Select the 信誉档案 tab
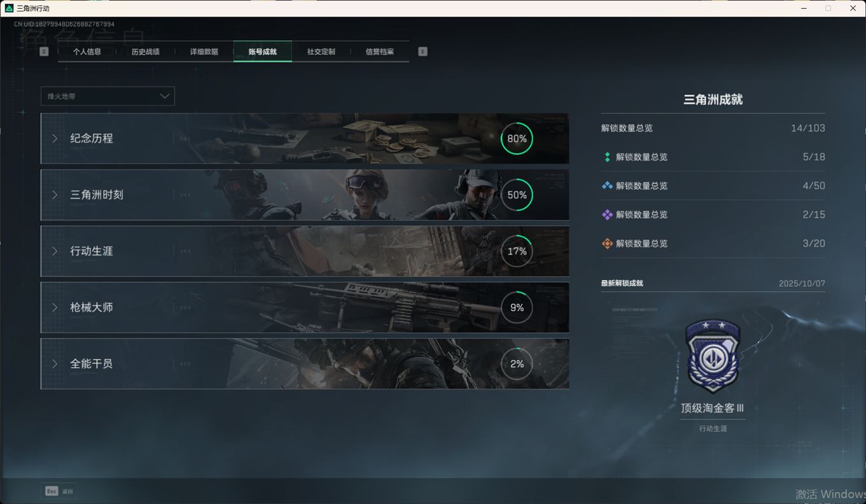This screenshot has width=866, height=504. (380, 52)
